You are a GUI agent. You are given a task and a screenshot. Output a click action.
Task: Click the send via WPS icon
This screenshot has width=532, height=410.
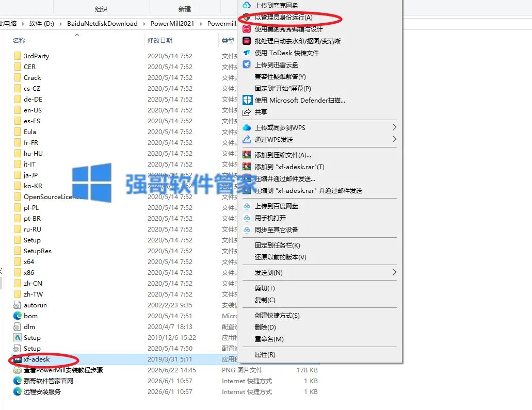tap(247, 139)
